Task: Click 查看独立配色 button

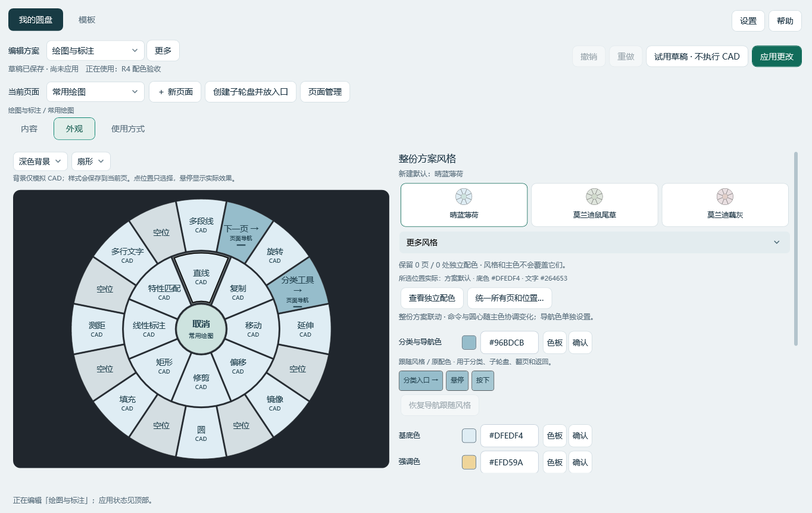Action: point(432,298)
